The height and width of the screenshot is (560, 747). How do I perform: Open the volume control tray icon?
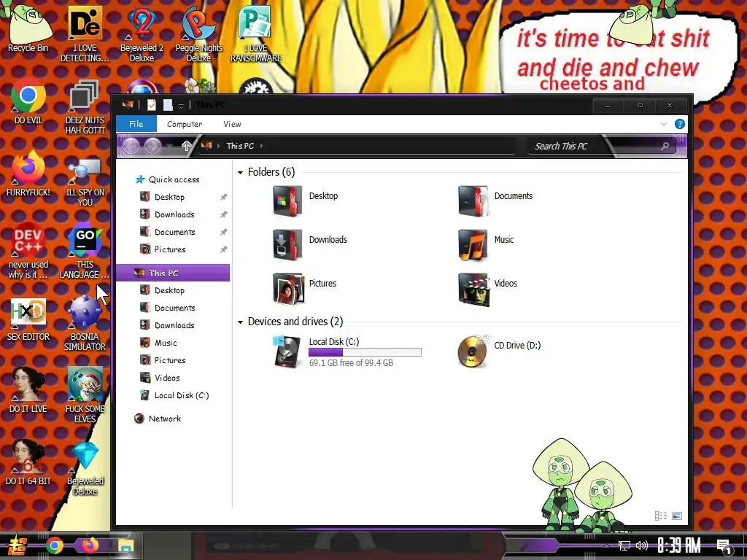pos(642,545)
